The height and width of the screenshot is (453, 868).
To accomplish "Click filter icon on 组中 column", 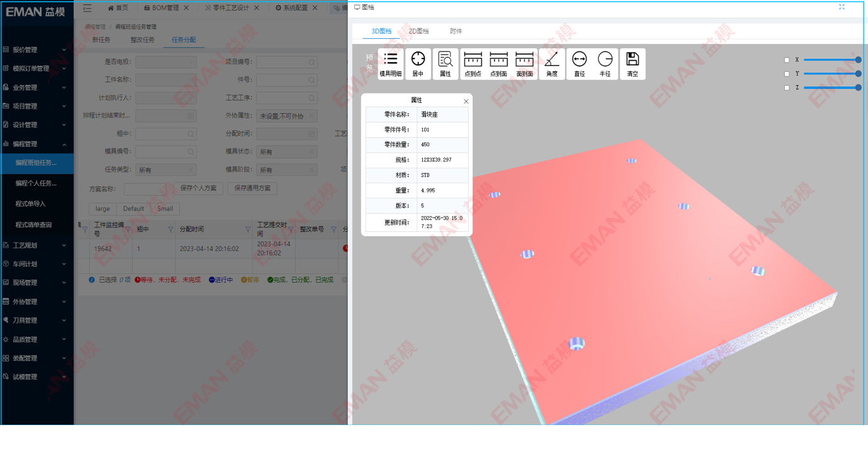I will coord(170,229).
